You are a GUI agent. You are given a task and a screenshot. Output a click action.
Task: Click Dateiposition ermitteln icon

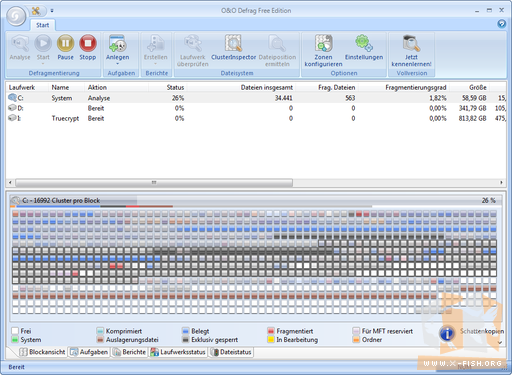click(x=277, y=43)
